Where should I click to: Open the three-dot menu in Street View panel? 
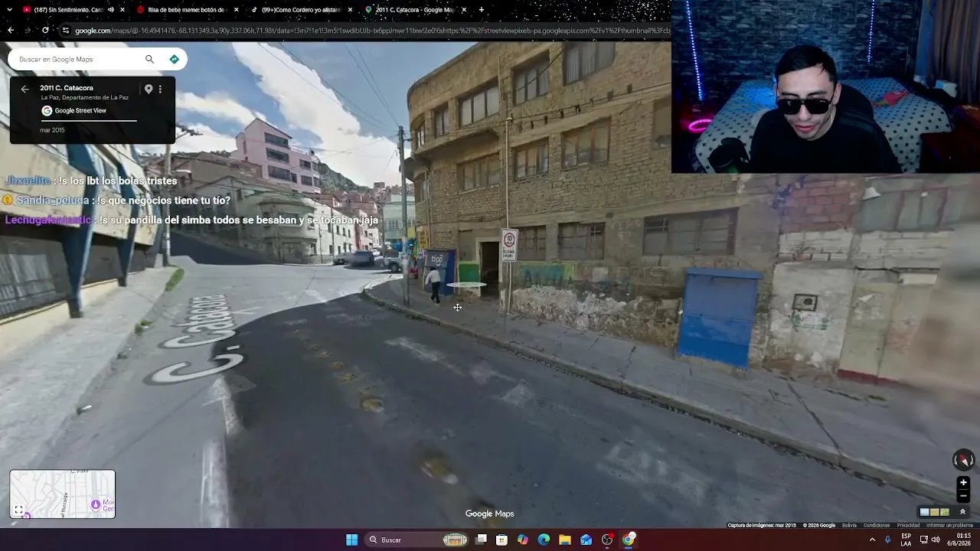point(160,89)
